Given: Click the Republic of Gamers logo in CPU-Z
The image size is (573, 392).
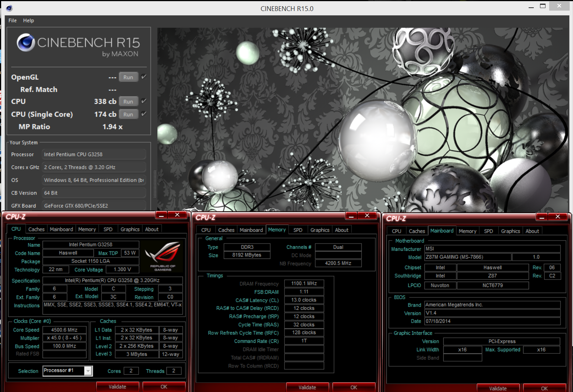Looking at the screenshot, I should pyautogui.click(x=162, y=256).
